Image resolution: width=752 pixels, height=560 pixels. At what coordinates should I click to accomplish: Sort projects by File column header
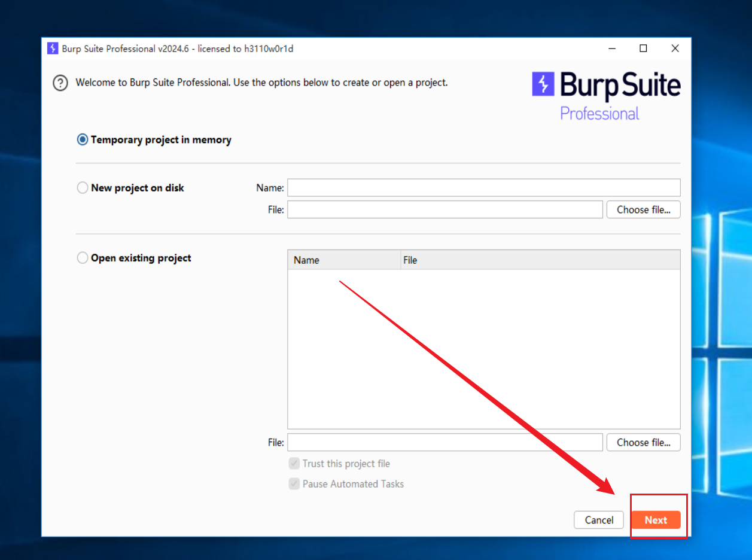541,260
